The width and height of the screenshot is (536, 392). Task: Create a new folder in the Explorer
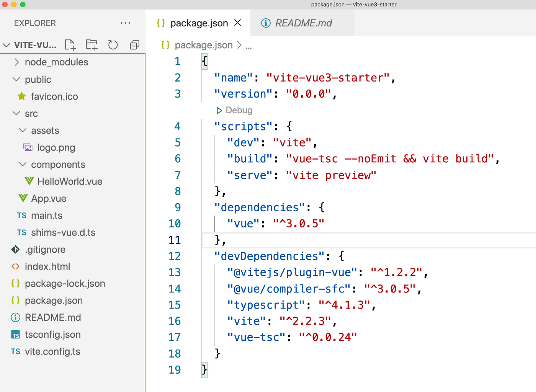(x=91, y=45)
